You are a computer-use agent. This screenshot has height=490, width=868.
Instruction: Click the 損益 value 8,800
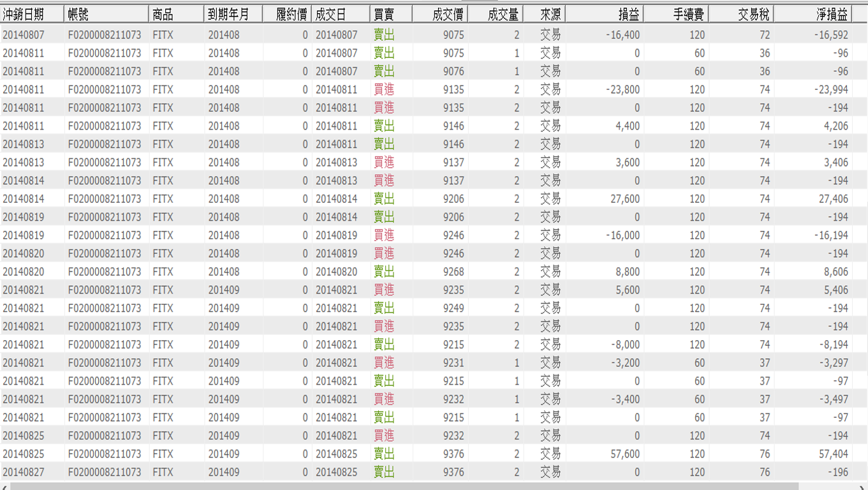(x=628, y=272)
